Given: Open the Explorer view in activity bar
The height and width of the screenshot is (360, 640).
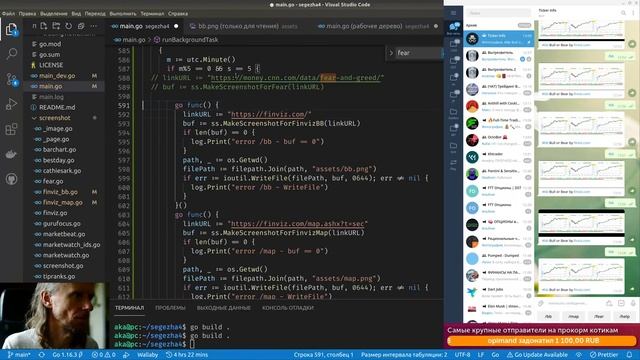Looking at the screenshot, I should pyautogui.click(x=11, y=29).
